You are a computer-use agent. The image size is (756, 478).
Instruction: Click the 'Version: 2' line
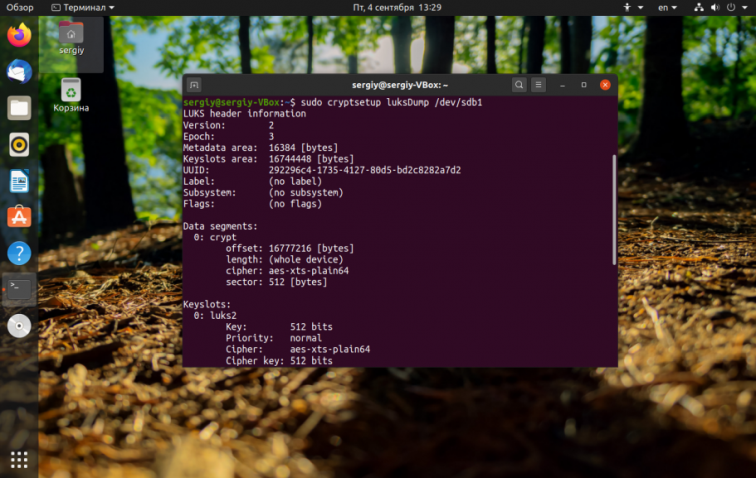pos(229,125)
